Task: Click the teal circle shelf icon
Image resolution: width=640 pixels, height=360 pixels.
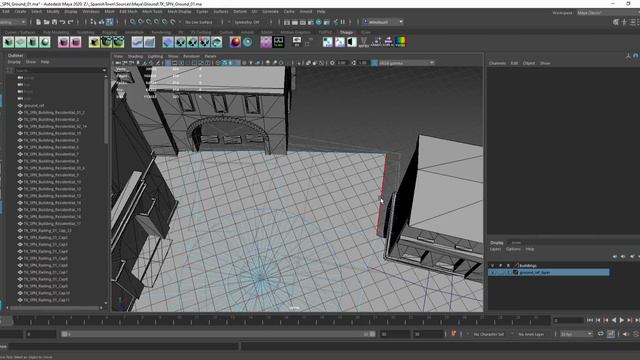Action: point(247,42)
